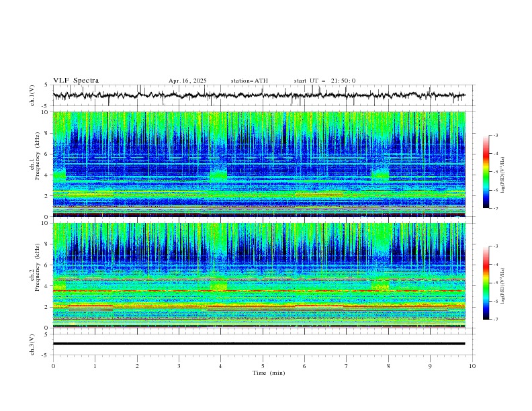
Task: Click the time axis tick label '8'
Action: coord(388,367)
